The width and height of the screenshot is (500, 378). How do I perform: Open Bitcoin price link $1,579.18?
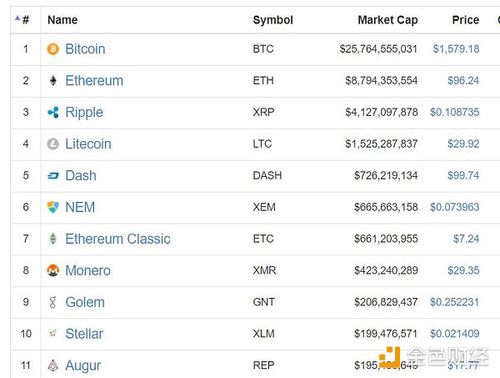coord(456,49)
